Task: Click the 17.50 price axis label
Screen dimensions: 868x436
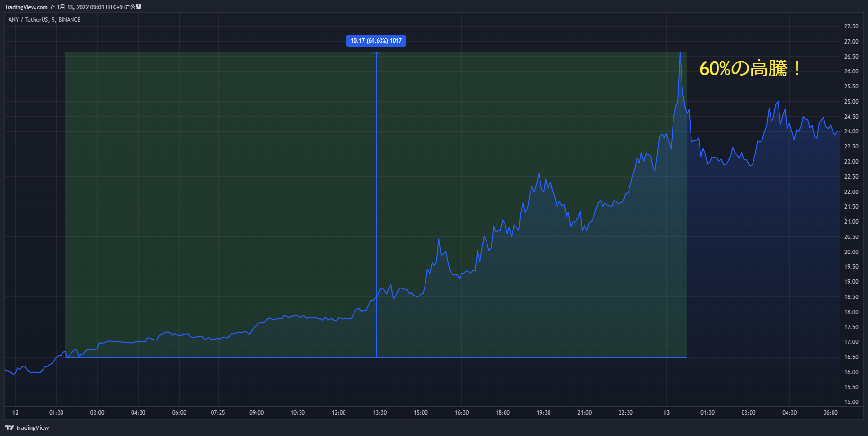Action: coord(851,327)
